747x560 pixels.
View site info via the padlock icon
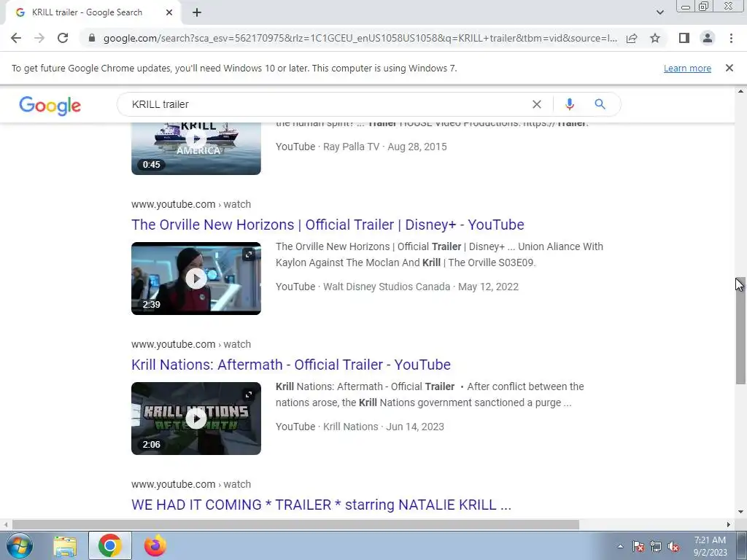click(x=92, y=38)
